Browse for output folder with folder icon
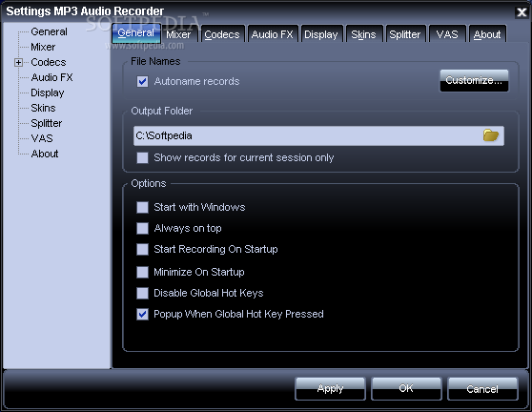The image size is (532, 412). (x=491, y=135)
